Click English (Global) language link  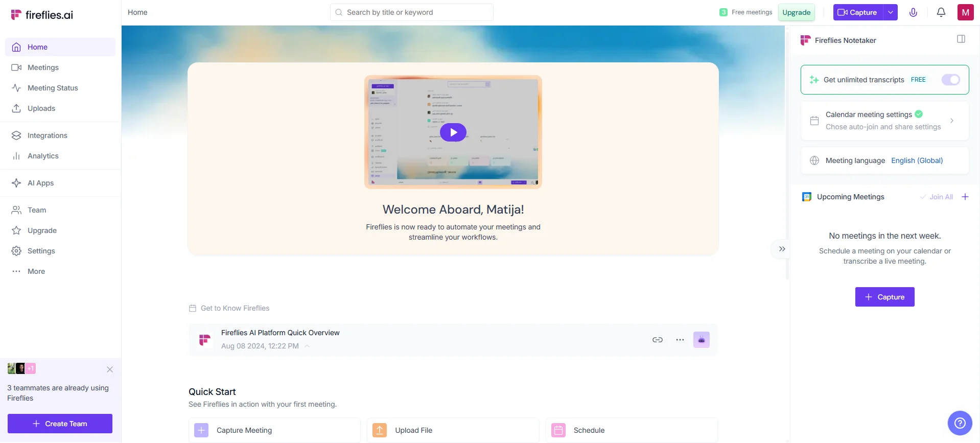917,160
